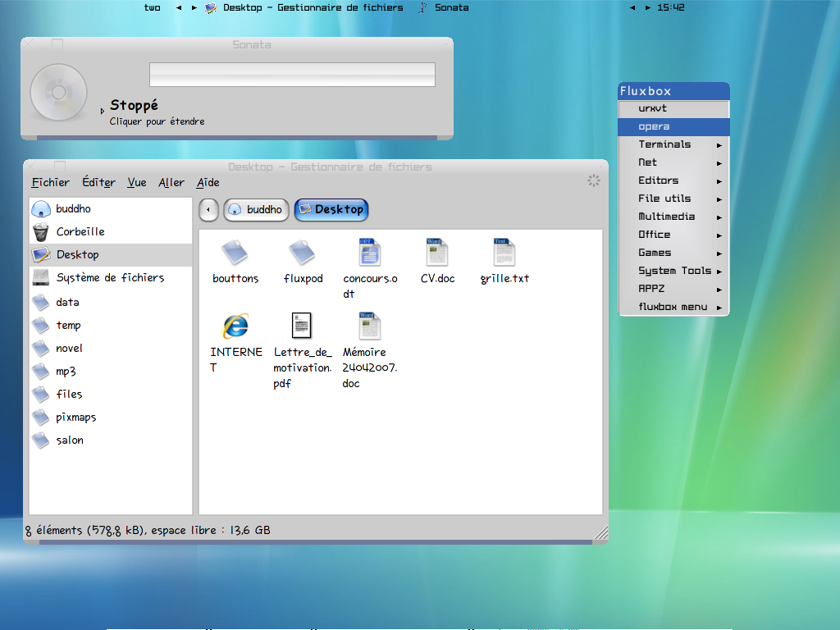Click the left arrow beside the clock

632,7
